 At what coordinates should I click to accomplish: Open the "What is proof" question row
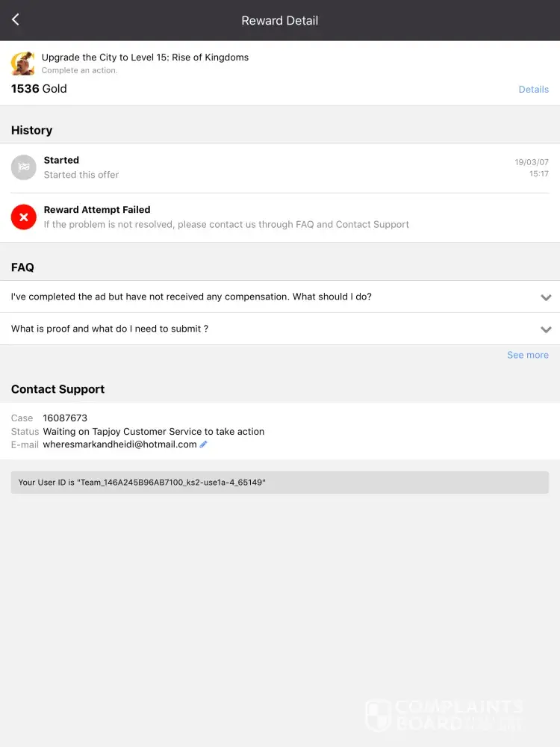110,329
